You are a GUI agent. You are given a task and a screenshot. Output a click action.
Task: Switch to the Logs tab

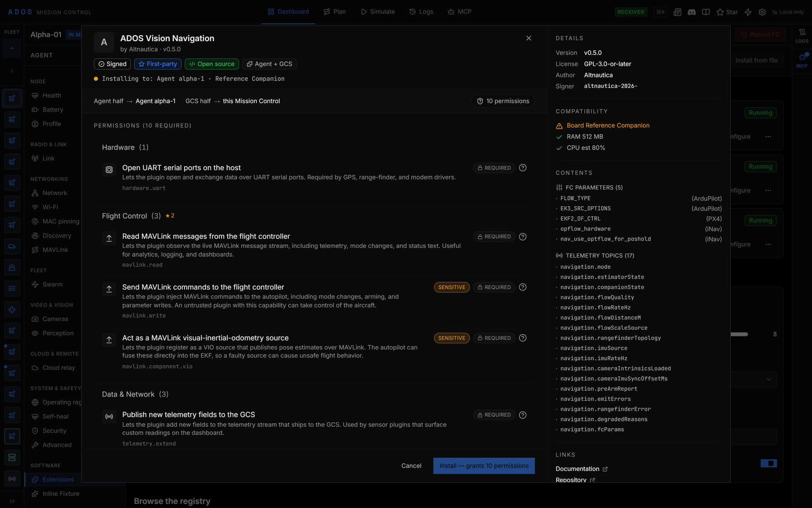tap(421, 12)
